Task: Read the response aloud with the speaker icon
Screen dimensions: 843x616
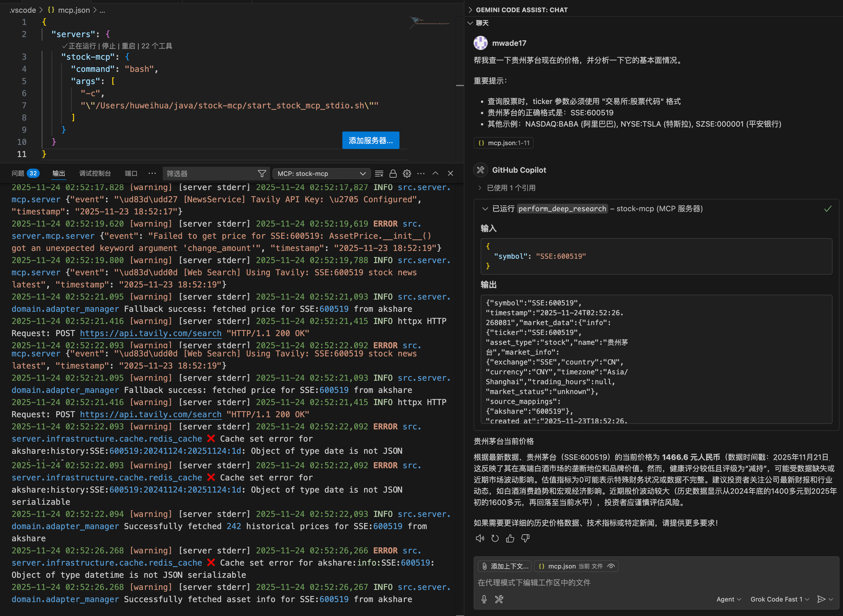Action: coord(480,538)
